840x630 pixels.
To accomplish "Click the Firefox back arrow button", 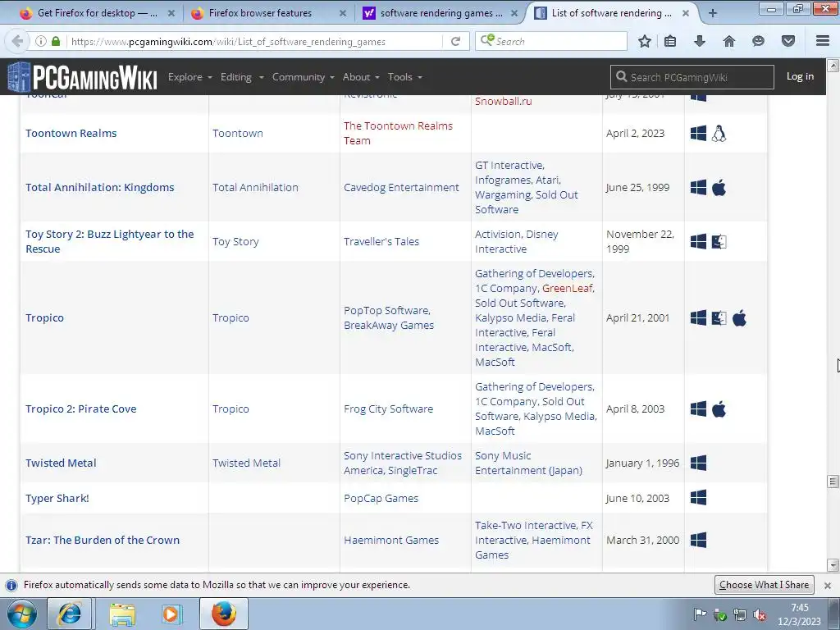I will (x=17, y=41).
